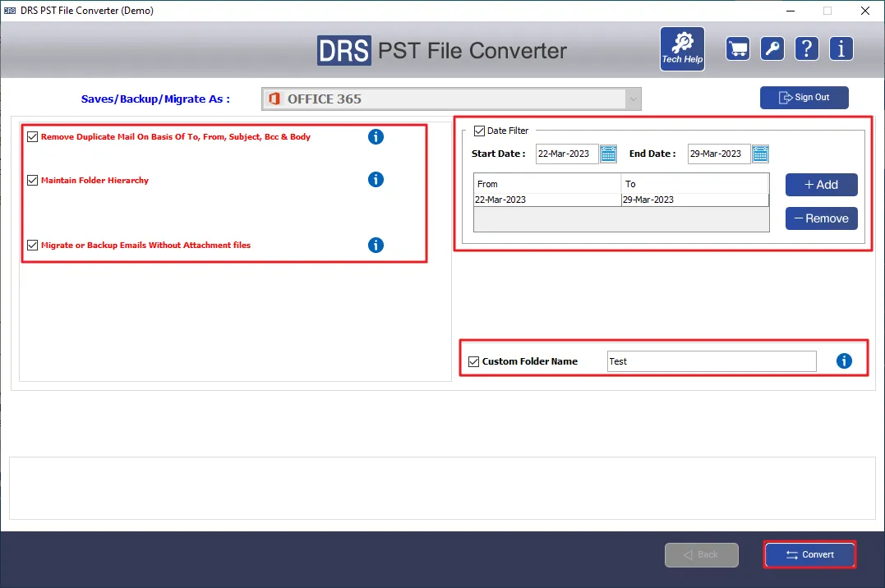This screenshot has width=885, height=588.
Task: Click the DRS logo in header
Action: tap(343, 51)
